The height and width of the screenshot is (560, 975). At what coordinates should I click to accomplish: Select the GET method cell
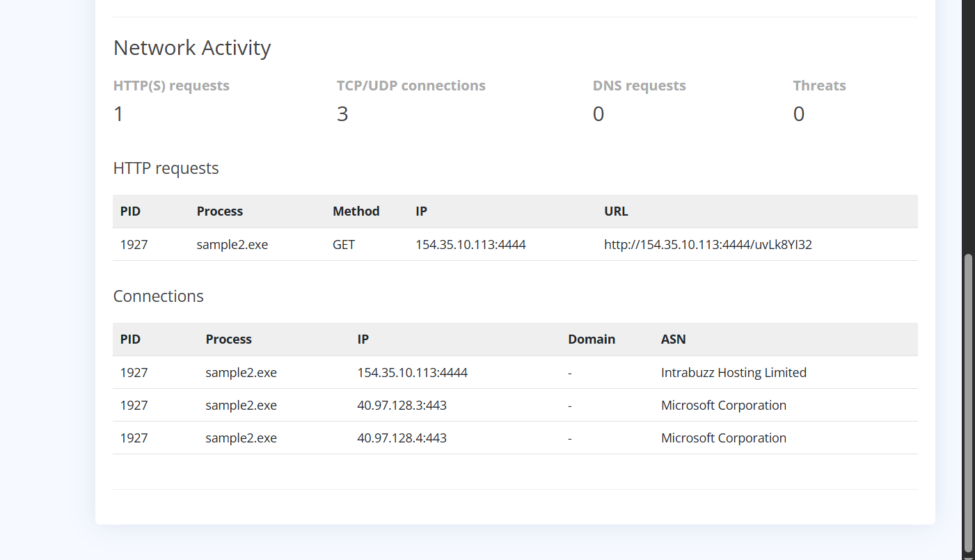344,244
